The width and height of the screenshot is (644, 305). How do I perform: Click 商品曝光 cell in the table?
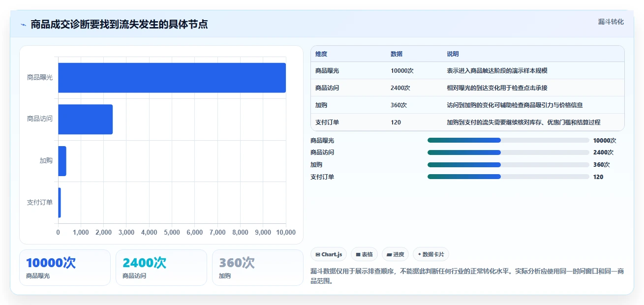[327, 71]
